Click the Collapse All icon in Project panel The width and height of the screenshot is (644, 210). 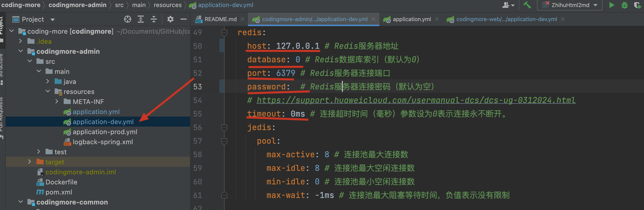point(154,19)
